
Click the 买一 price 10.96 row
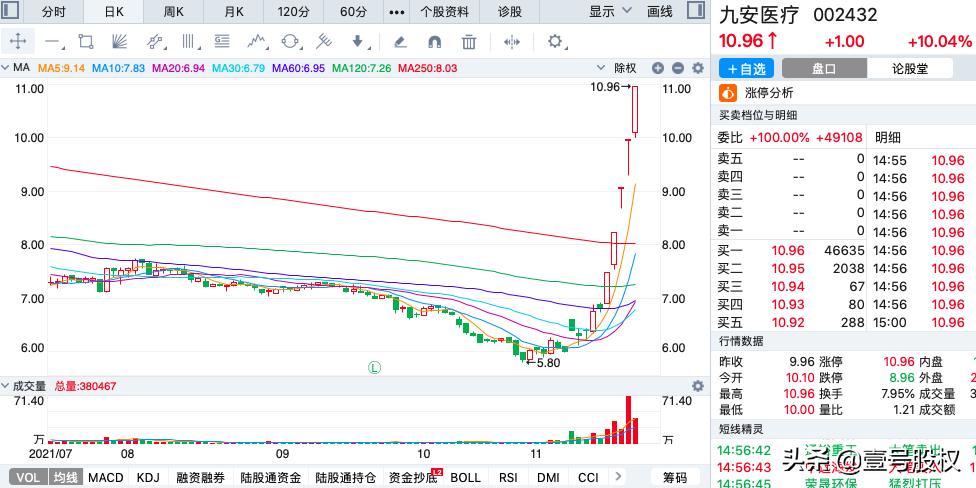(x=791, y=251)
